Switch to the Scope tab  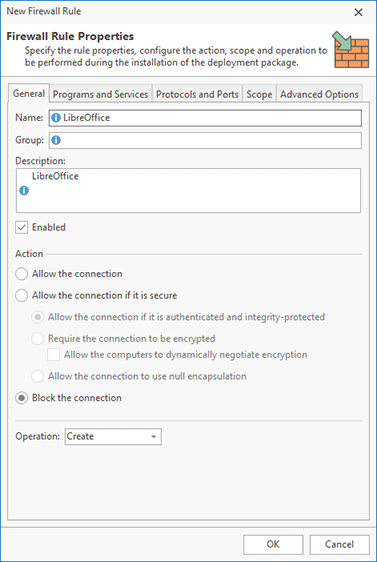(259, 94)
